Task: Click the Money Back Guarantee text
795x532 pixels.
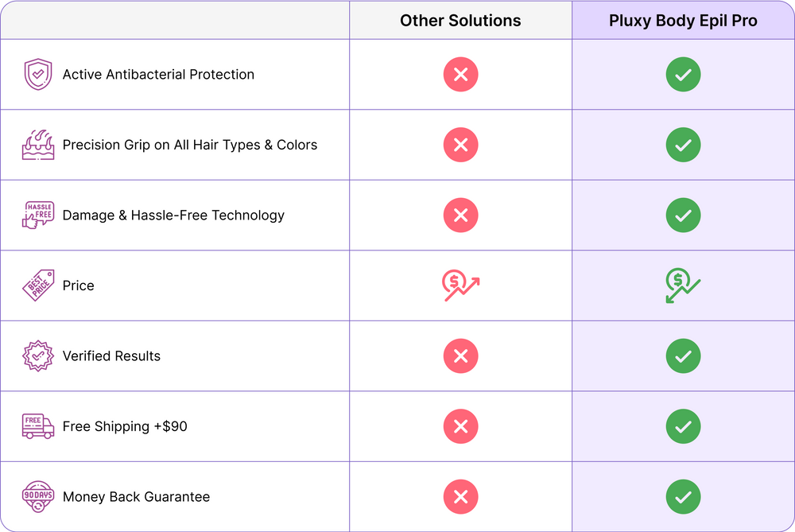Action: tap(136, 497)
